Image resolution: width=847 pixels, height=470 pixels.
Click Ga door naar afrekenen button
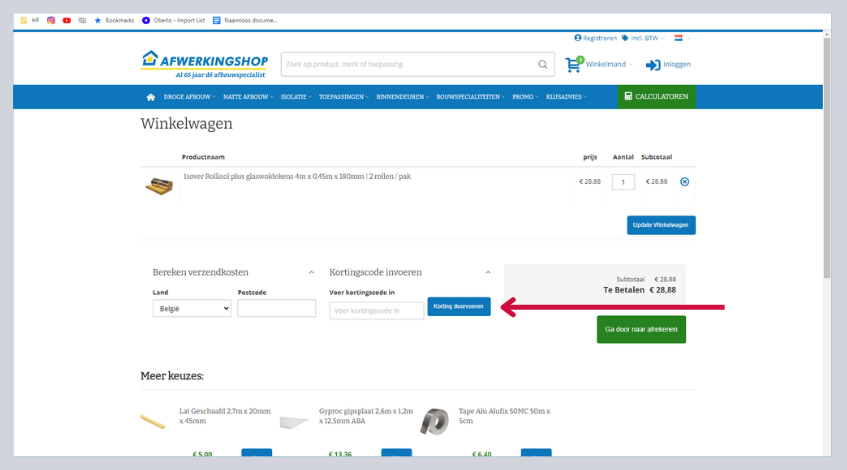click(x=641, y=328)
